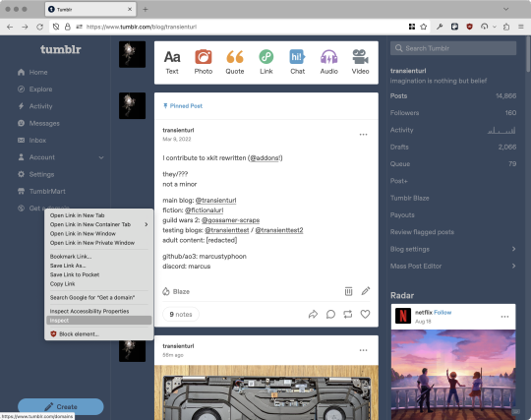This screenshot has width=531, height=420.
Task: Open Messages in sidebar
Action: (x=38, y=123)
